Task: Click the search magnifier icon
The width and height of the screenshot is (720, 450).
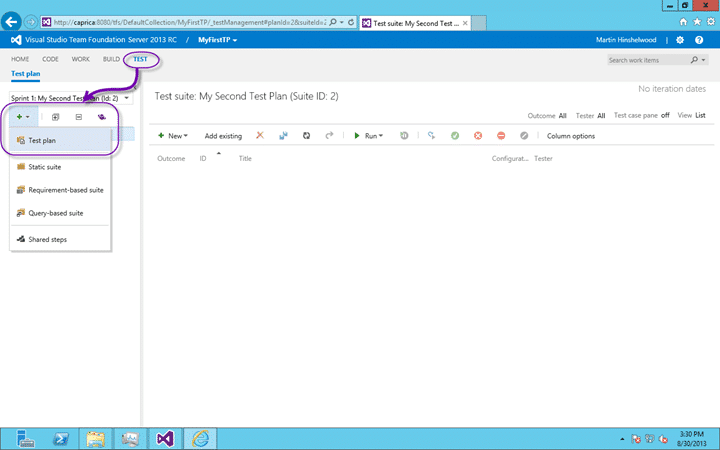Action: (694, 60)
